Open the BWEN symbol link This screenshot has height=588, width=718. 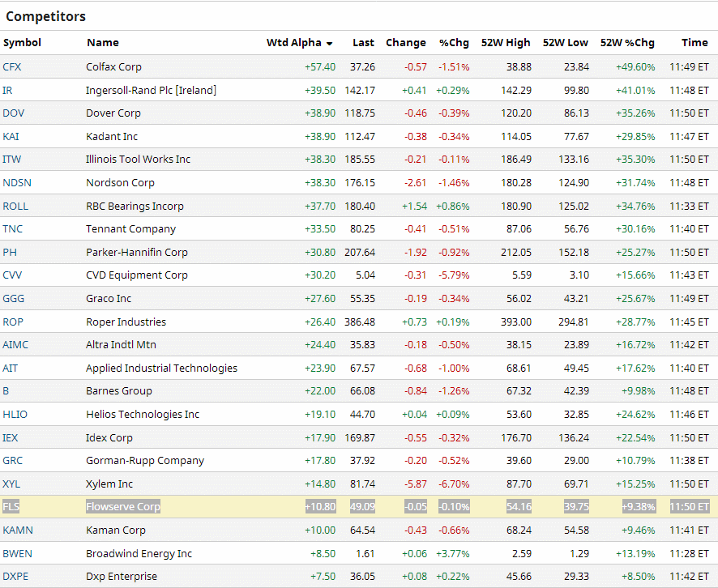click(17, 553)
